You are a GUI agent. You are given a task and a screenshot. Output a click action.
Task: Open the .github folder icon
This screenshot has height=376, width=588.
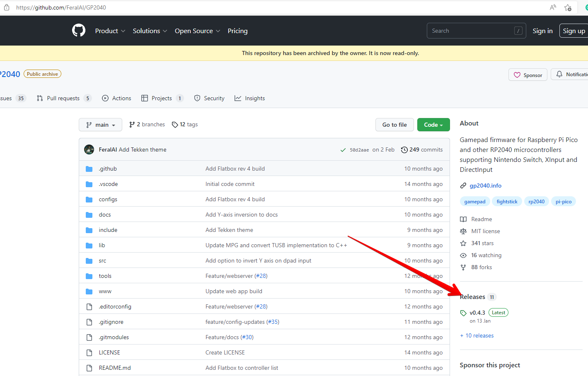89,169
